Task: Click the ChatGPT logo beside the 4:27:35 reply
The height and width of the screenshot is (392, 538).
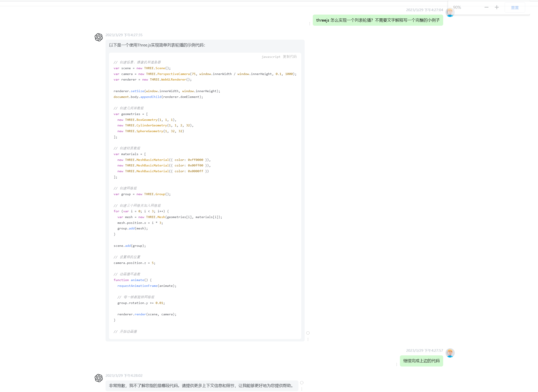Action: pyautogui.click(x=98, y=37)
